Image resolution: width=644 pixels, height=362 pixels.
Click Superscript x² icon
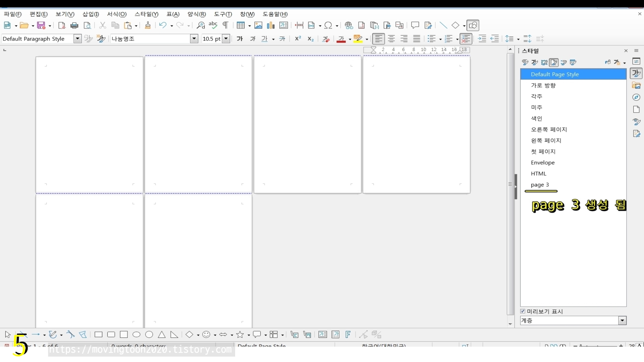[298, 39]
